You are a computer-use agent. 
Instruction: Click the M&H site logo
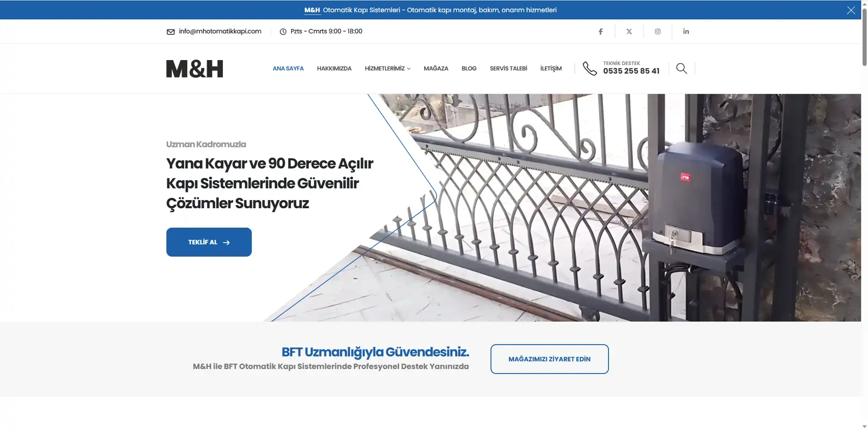pos(194,69)
